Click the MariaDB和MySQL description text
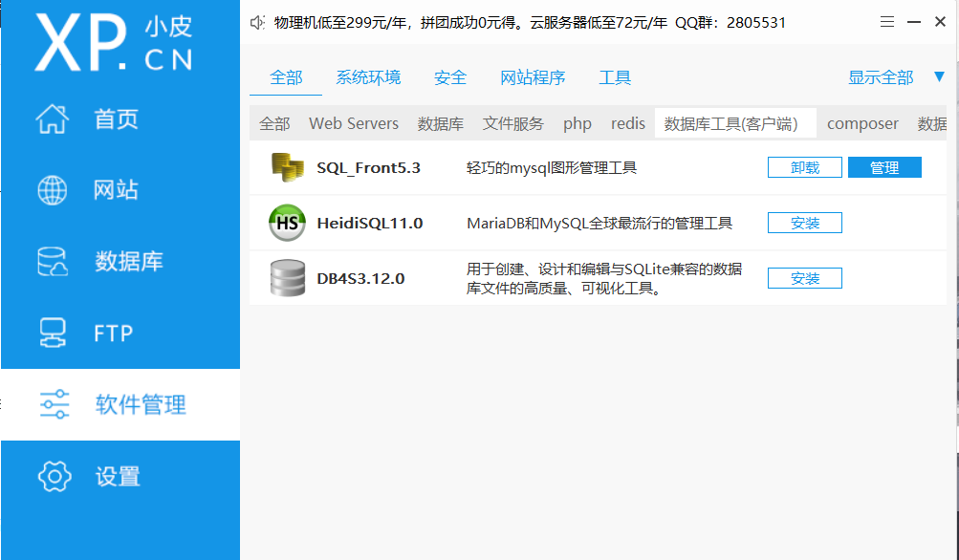This screenshot has width=959, height=560. 599,224
